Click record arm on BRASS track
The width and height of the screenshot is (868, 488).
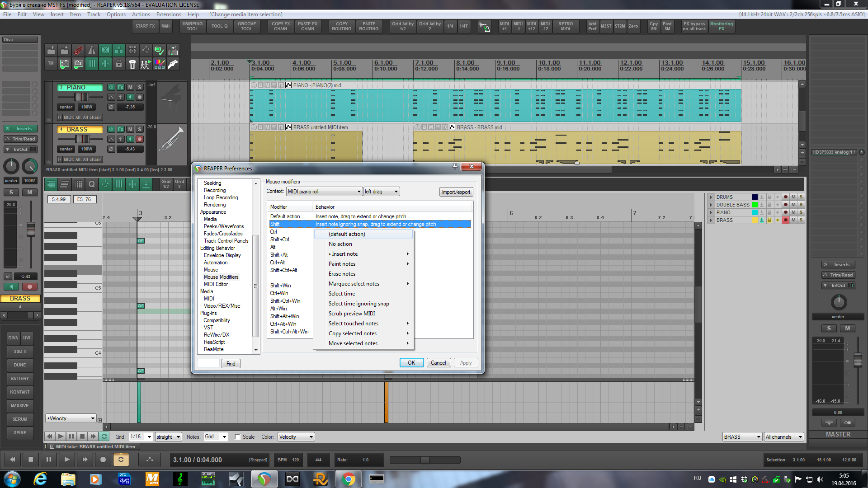coord(140,139)
